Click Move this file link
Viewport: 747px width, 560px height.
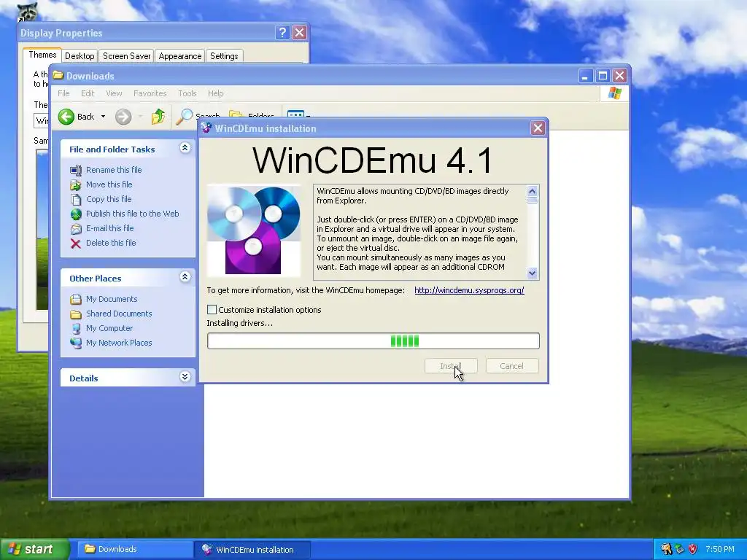coord(109,184)
